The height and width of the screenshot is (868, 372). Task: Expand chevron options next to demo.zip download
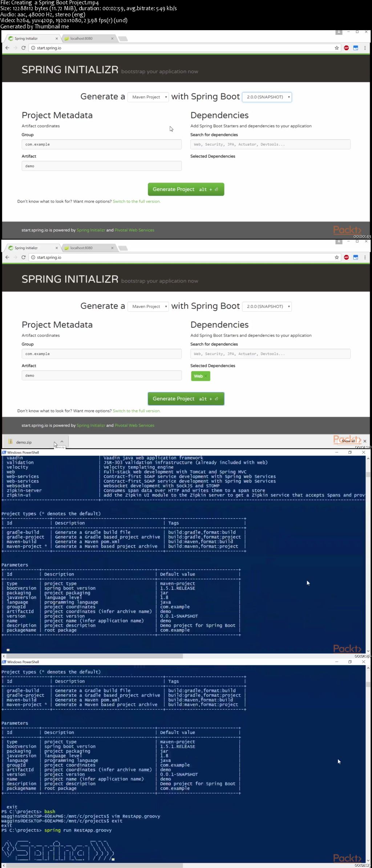click(x=62, y=441)
